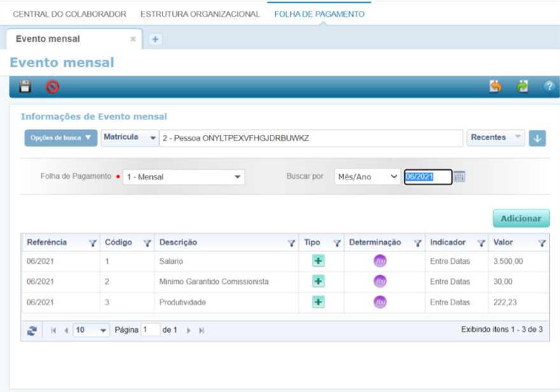Open Estrutura Organizacional menu
Image resolution: width=560 pixels, height=392 pixels.
click(200, 14)
